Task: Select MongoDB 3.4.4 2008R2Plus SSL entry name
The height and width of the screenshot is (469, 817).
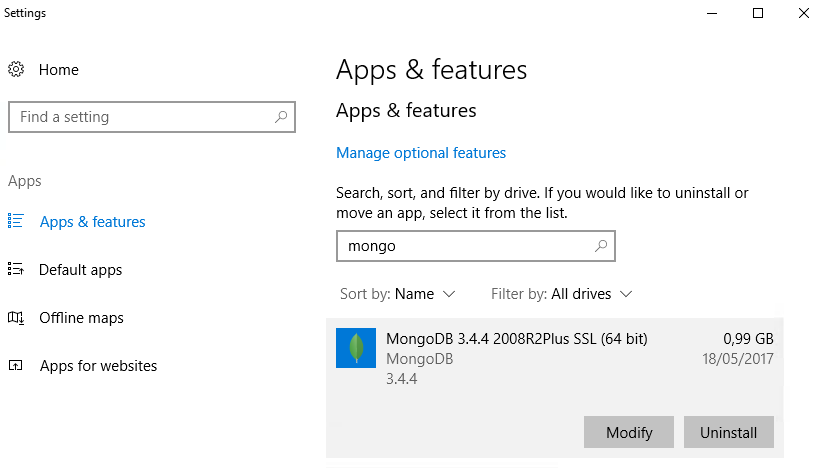Action: click(x=516, y=339)
